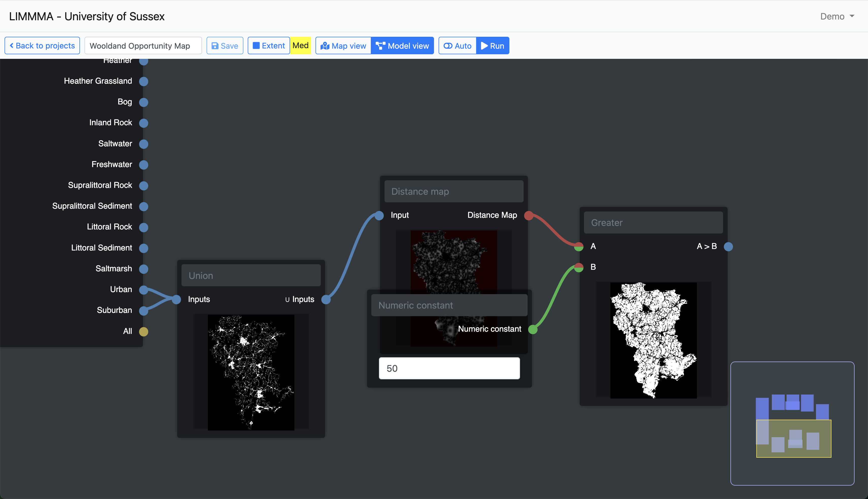
Task: Switch to Map view
Action: pos(343,46)
